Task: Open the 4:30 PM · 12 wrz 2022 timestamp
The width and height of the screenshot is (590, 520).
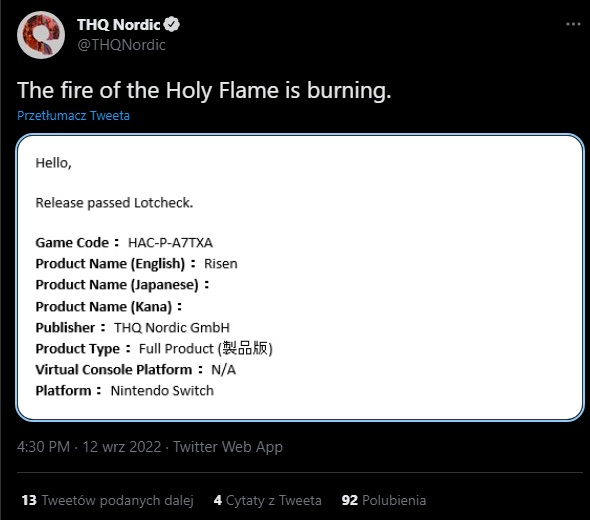Action: point(89,447)
